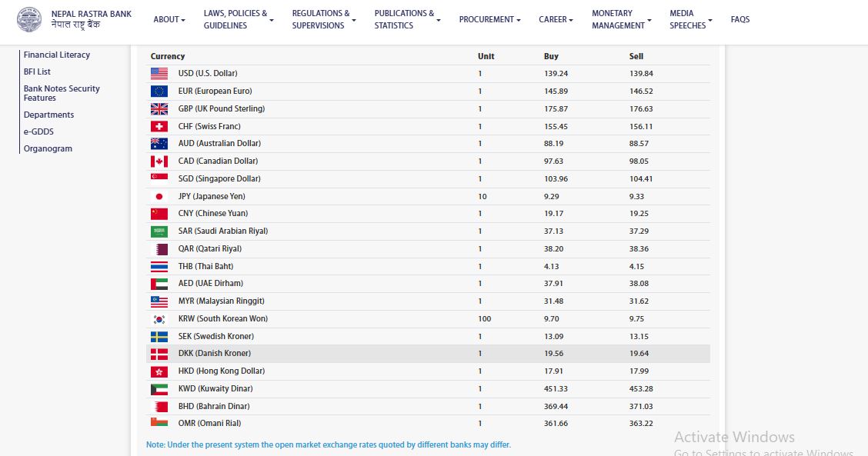Image resolution: width=868 pixels, height=456 pixels.
Task: Click the OMR Oman flag icon
Action: pyautogui.click(x=159, y=423)
